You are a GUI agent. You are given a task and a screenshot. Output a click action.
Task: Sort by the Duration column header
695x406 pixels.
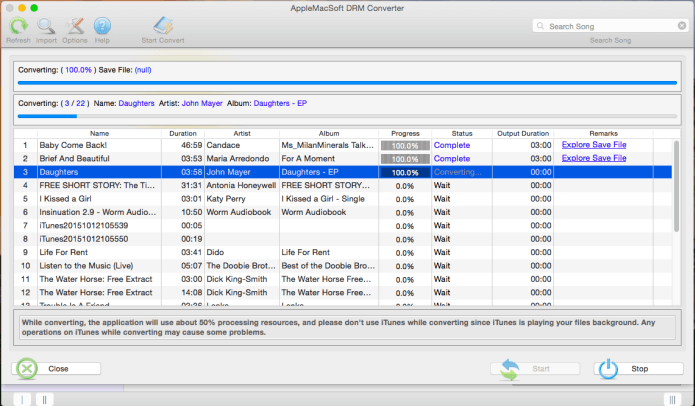[x=183, y=133]
